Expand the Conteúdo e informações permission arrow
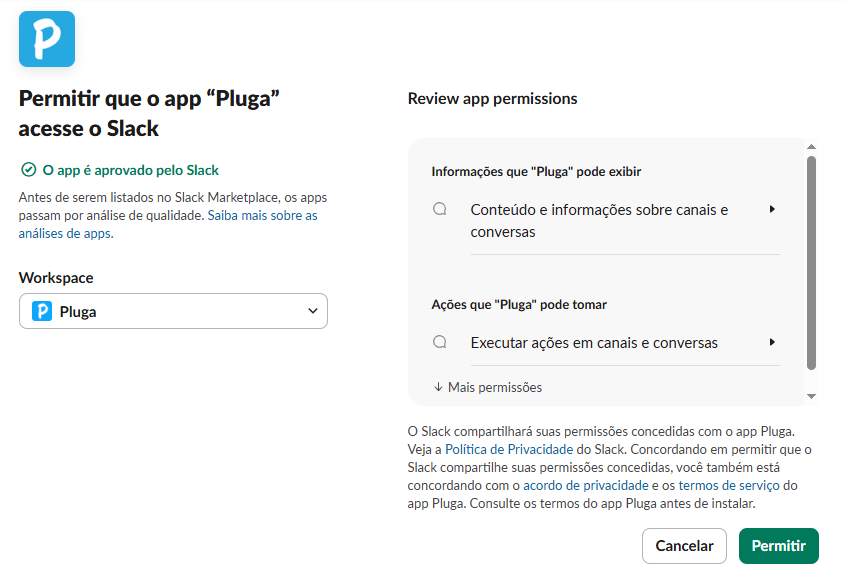847x584 pixels. [x=772, y=209]
